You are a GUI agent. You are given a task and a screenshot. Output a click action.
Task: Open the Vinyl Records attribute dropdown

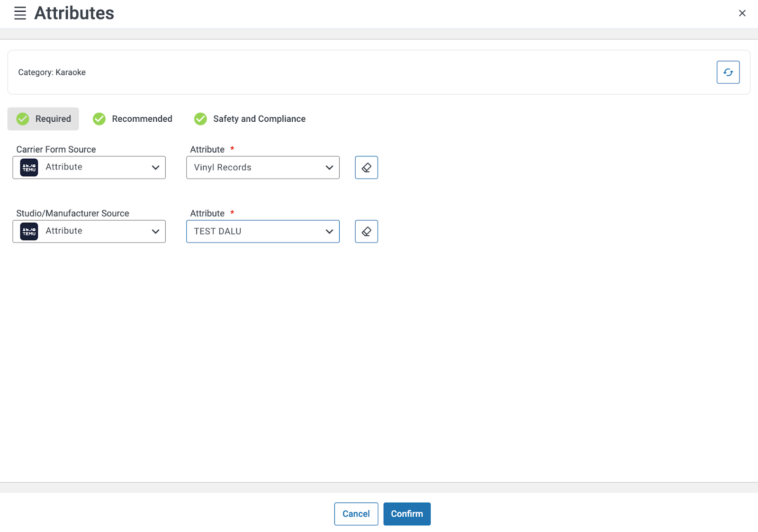(263, 167)
